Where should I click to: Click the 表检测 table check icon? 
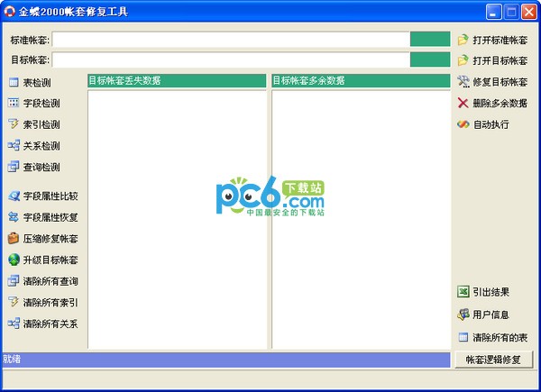[14, 82]
